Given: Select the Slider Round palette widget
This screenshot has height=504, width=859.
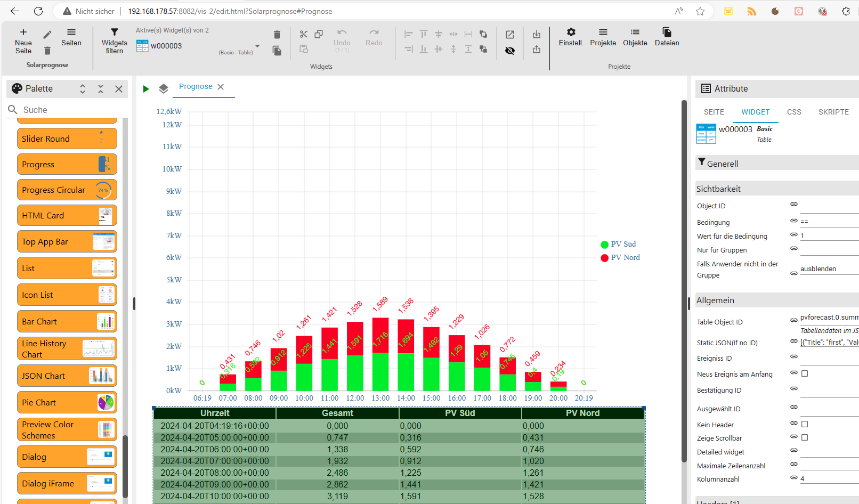Looking at the screenshot, I should point(67,139).
